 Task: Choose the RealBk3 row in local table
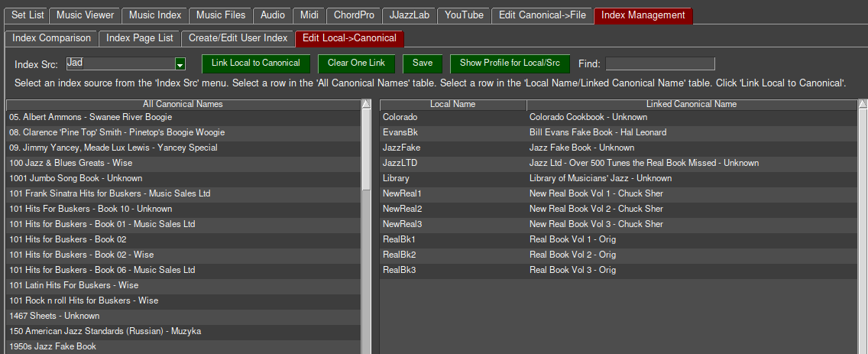click(399, 270)
